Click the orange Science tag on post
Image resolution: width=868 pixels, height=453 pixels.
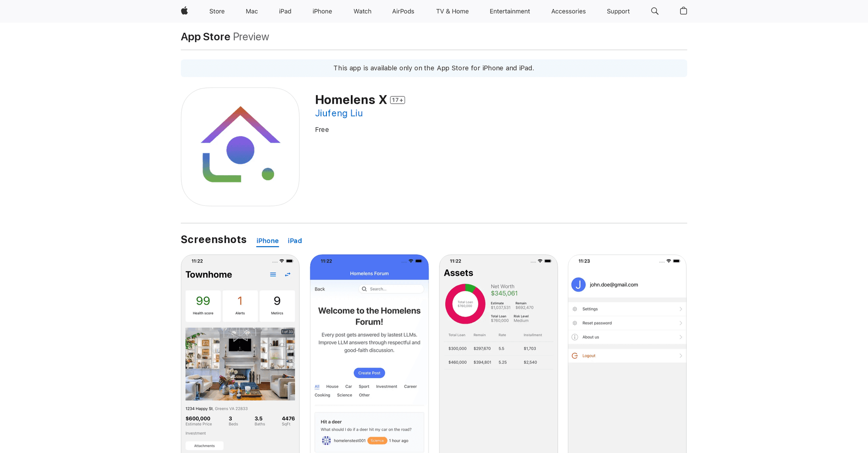377,440
